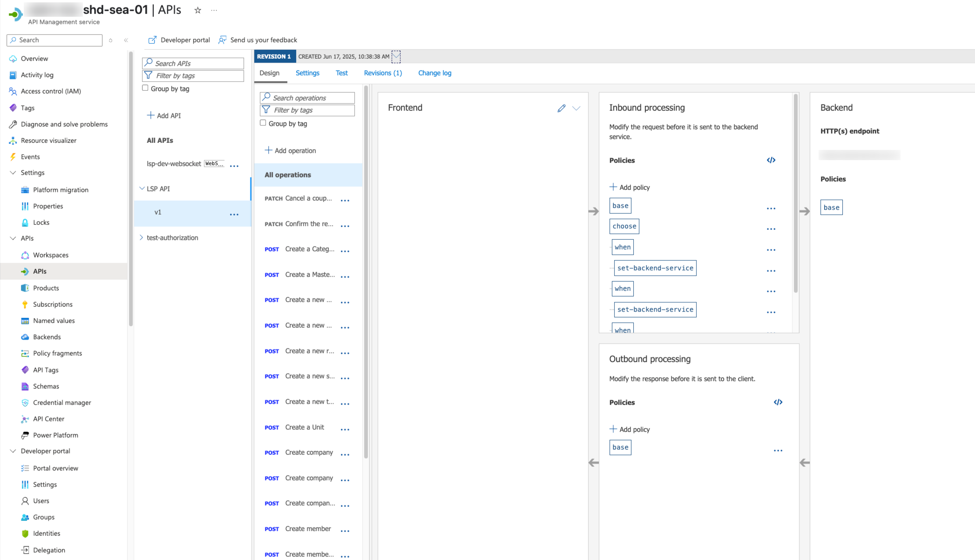975x560 pixels.
Task: Click the first set-backend-service policy
Action: click(655, 268)
